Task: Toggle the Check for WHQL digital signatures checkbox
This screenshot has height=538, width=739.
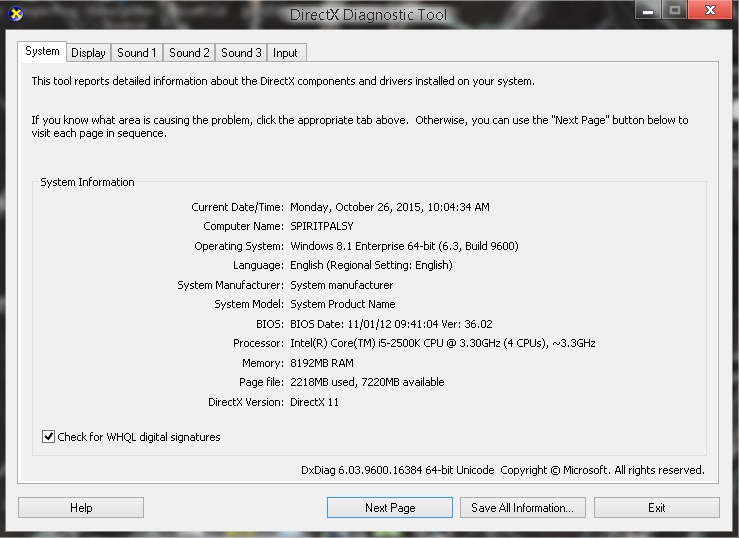Action: pyautogui.click(x=48, y=437)
